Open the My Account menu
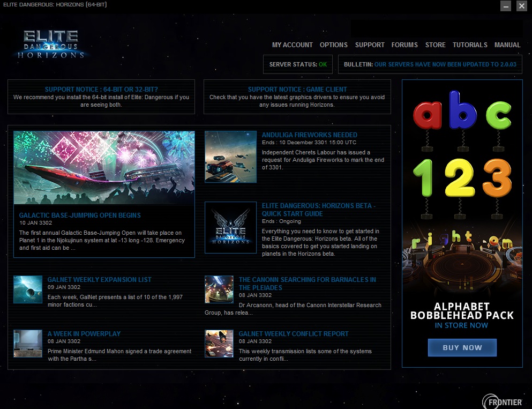This screenshot has width=532, height=409. coord(292,45)
